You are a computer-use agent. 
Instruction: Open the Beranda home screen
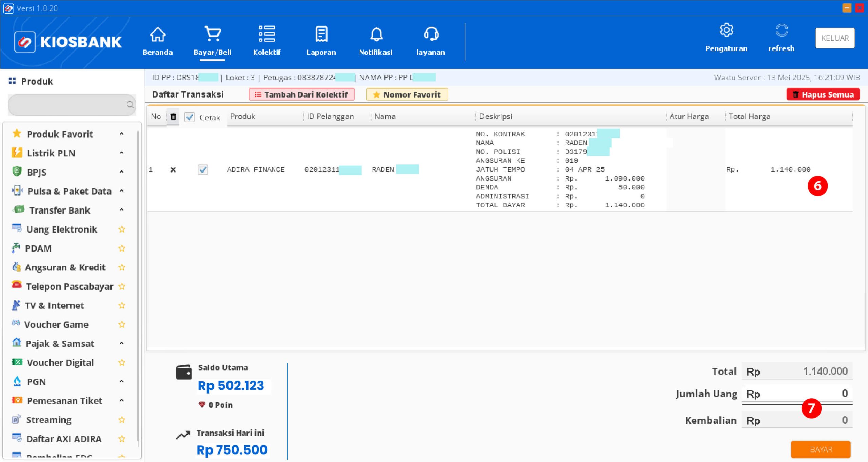tap(158, 41)
